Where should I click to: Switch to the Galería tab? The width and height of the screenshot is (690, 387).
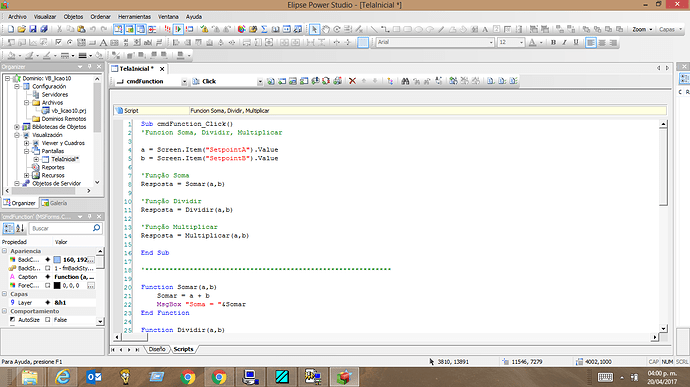click(x=54, y=203)
